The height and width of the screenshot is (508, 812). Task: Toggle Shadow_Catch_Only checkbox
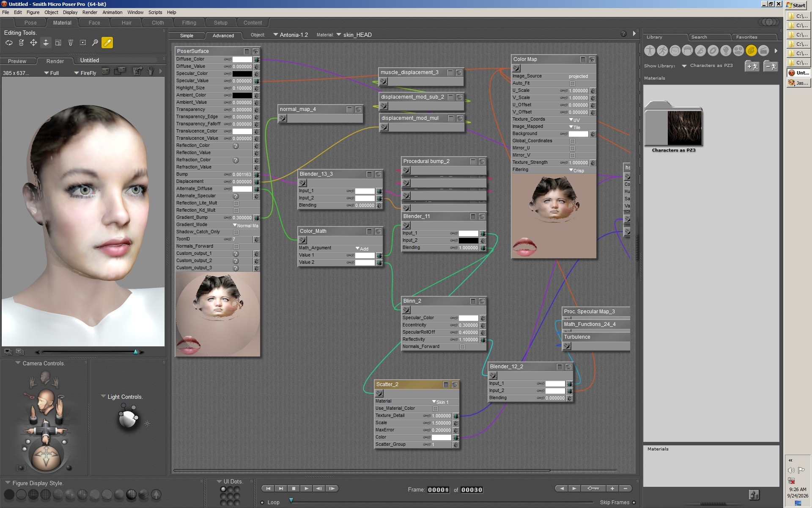(x=236, y=232)
